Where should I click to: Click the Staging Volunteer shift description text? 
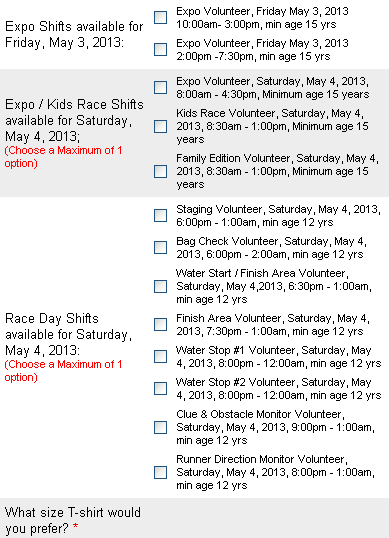[x=278, y=215]
